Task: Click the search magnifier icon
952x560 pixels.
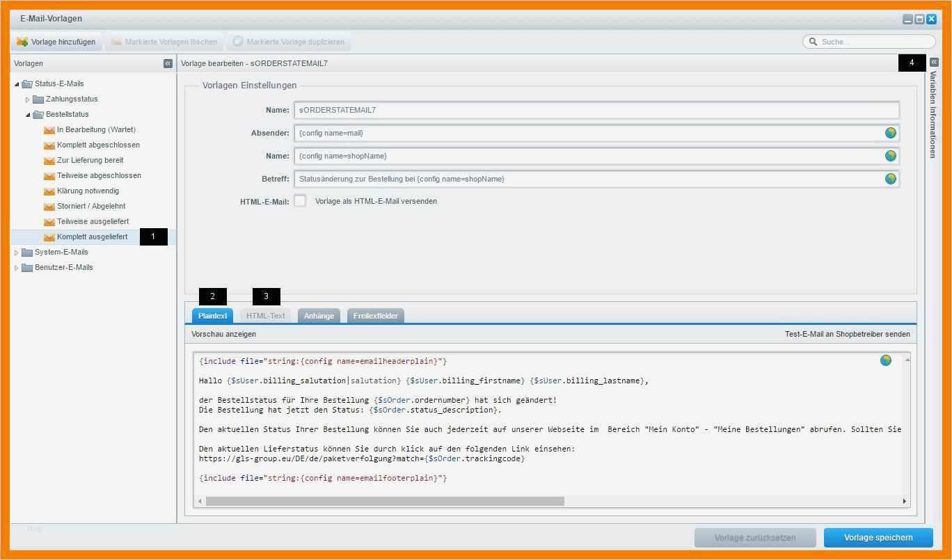Action: pyautogui.click(x=813, y=42)
